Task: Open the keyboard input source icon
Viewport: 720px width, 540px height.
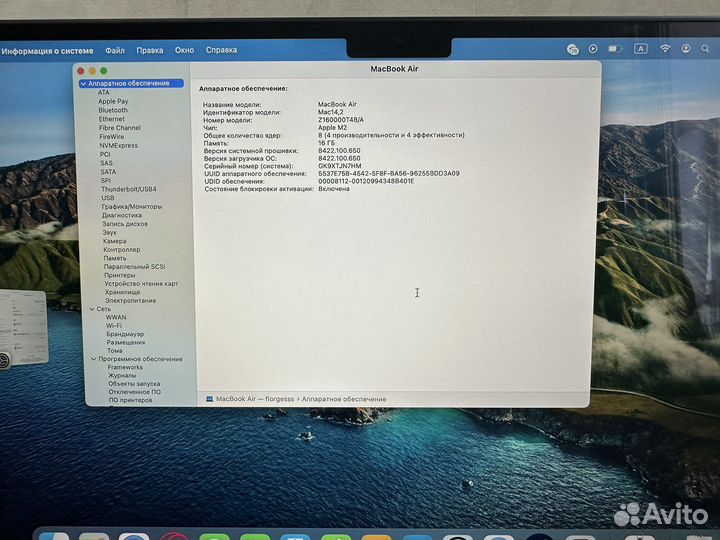Action: coord(641,49)
